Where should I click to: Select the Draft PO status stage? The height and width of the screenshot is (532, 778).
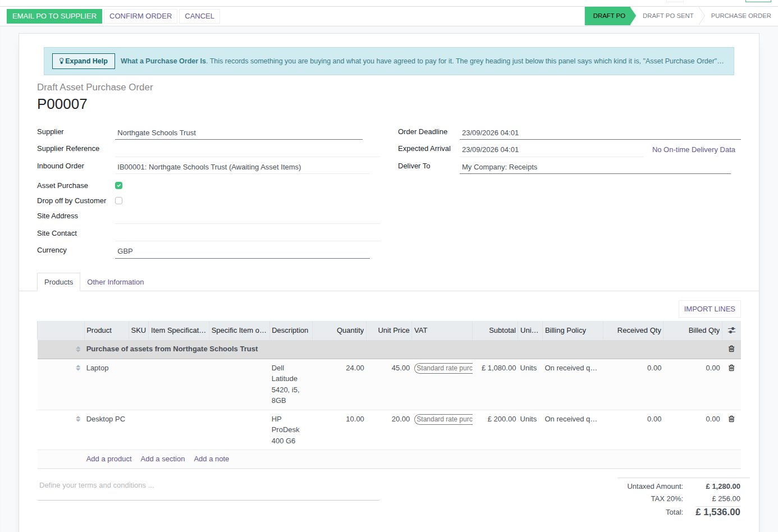click(x=609, y=16)
